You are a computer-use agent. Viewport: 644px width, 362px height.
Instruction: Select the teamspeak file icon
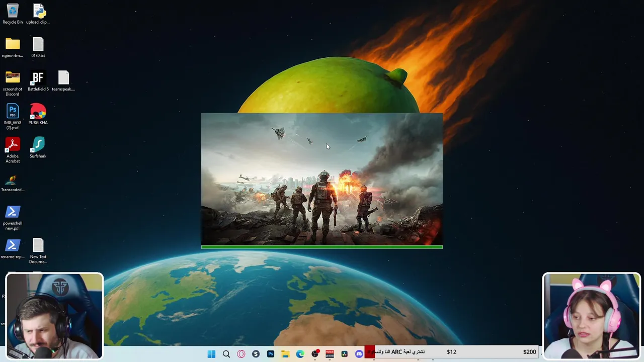(x=63, y=81)
